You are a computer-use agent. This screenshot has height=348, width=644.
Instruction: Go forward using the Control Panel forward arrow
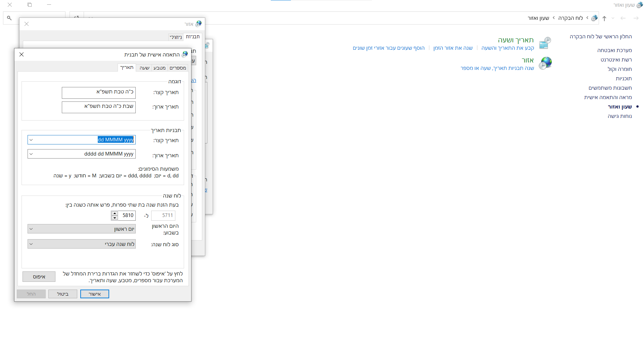(x=636, y=18)
